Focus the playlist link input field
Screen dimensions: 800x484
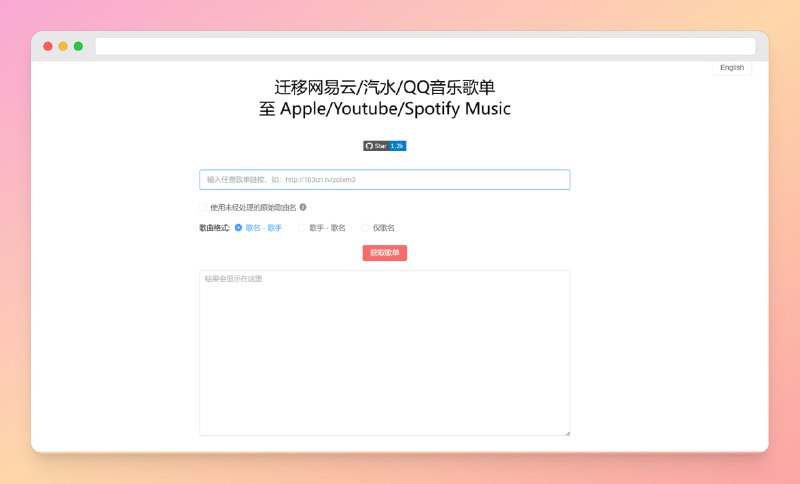pyautogui.click(x=385, y=180)
